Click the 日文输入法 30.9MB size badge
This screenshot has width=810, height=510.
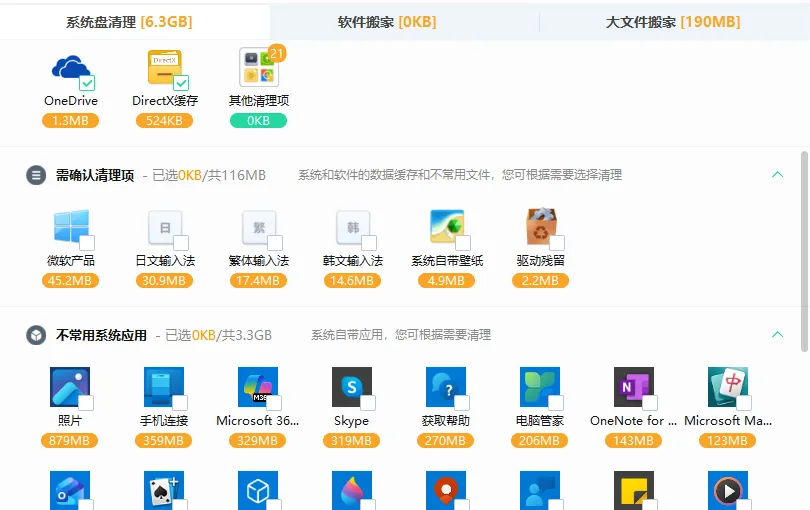[x=164, y=281]
